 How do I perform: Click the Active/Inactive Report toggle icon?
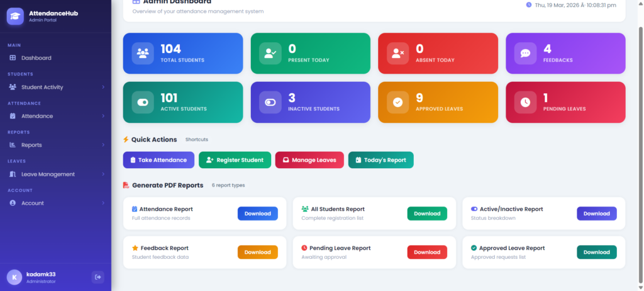(x=474, y=208)
